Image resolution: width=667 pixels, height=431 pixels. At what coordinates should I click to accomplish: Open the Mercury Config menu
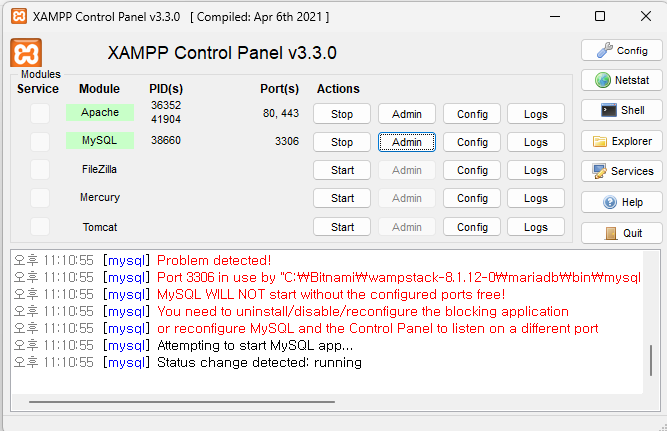click(x=472, y=198)
